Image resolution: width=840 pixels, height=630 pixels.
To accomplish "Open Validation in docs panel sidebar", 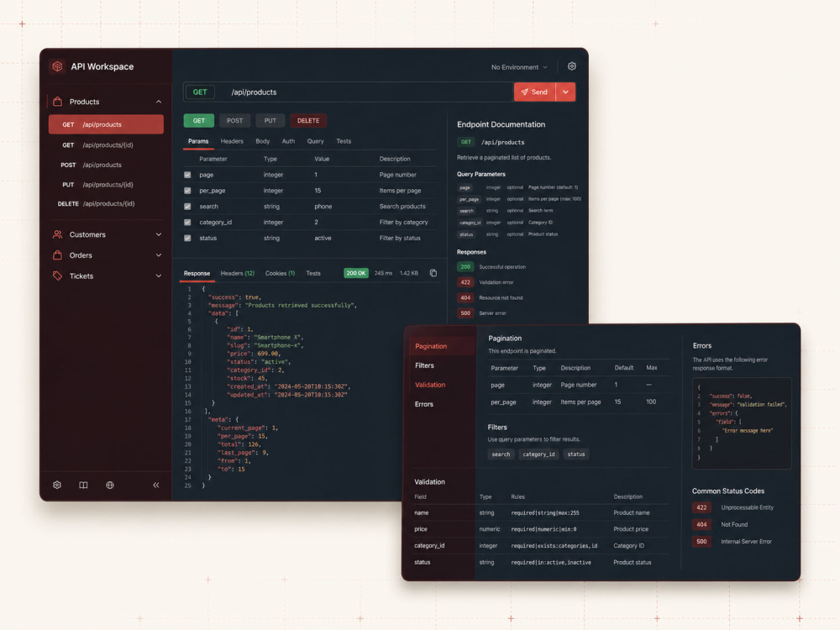I will point(429,385).
